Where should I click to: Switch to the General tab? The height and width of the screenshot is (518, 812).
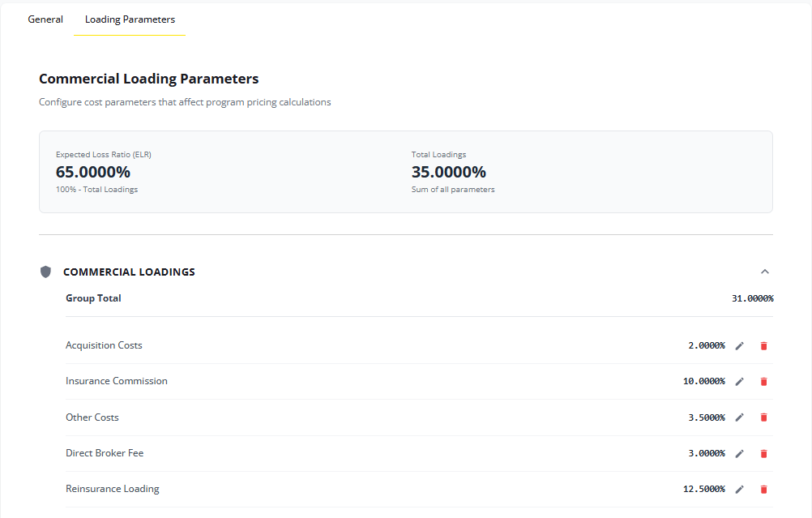point(45,19)
